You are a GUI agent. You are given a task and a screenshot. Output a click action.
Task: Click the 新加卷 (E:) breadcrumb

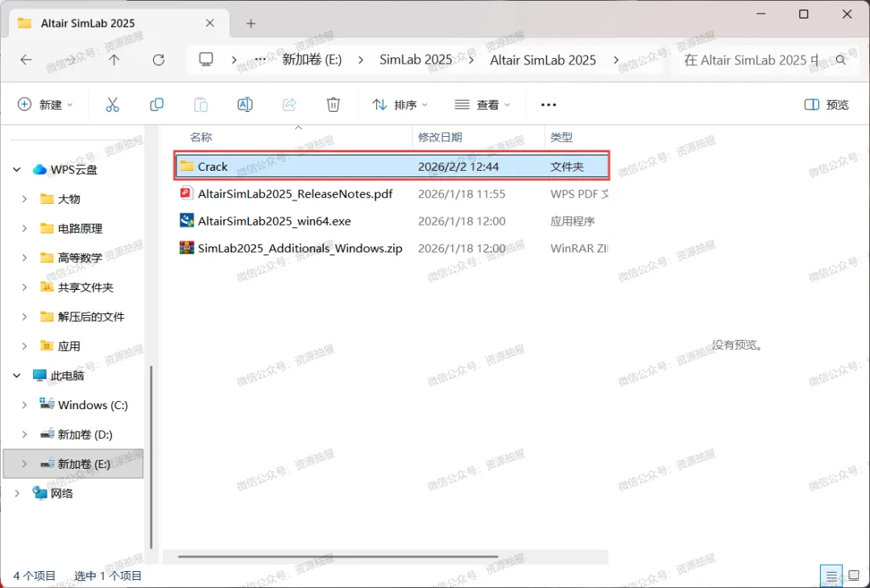(312, 60)
